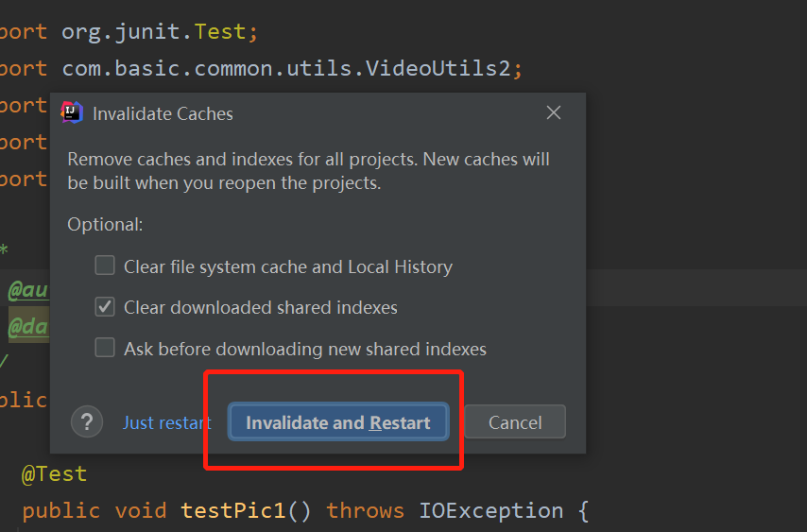
Task: Click the IntelliJ IDEA logo in dialog title
Action: pyautogui.click(x=72, y=112)
